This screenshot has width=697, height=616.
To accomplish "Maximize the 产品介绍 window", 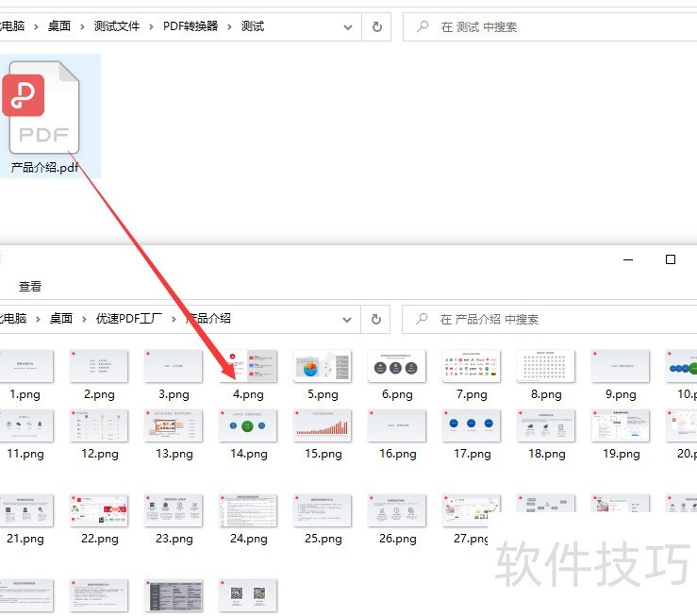I will 671,259.
